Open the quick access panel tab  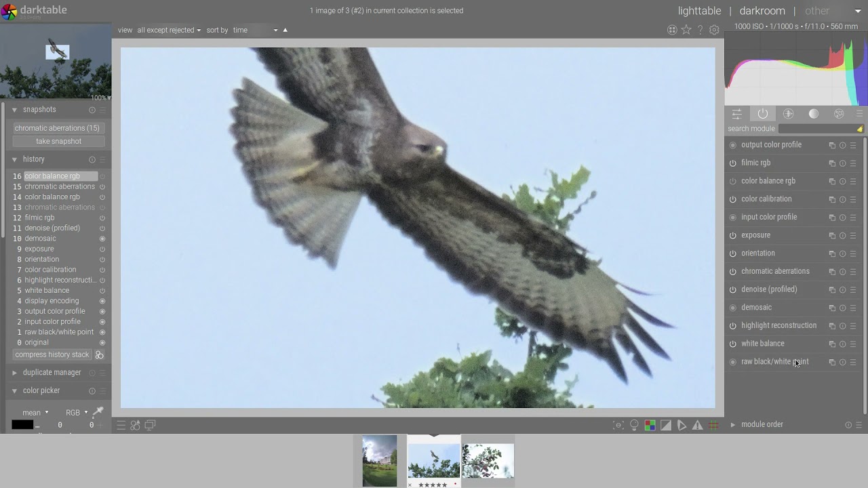[x=736, y=114]
